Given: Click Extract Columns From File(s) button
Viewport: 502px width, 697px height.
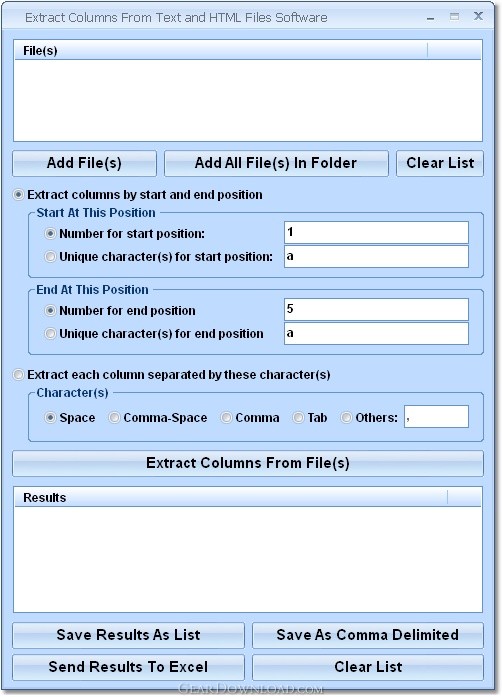Looking at the screenshot, I should (248, 463).
